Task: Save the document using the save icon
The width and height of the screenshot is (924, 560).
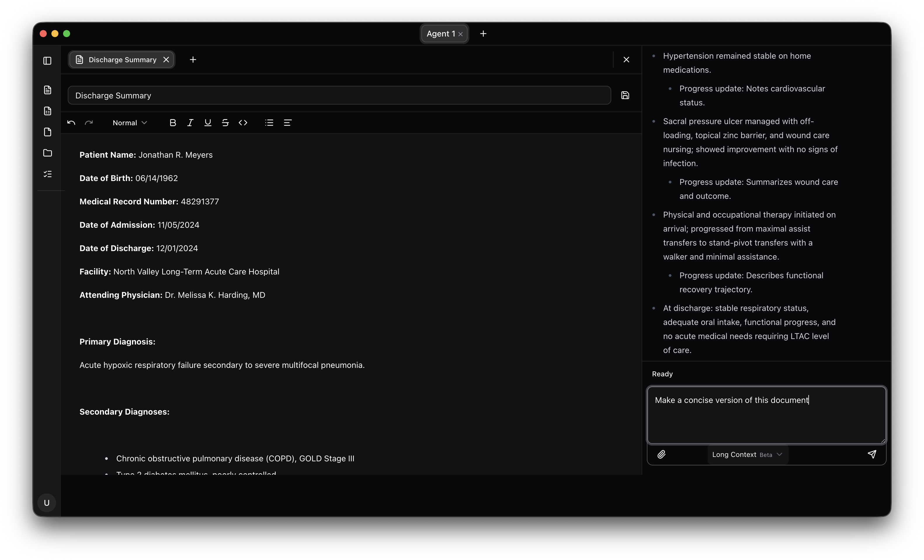Action: (625, 95)
